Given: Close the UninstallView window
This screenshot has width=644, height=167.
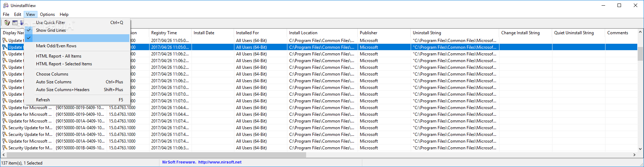Looking at the screenshot, I should tap(636, 5).
